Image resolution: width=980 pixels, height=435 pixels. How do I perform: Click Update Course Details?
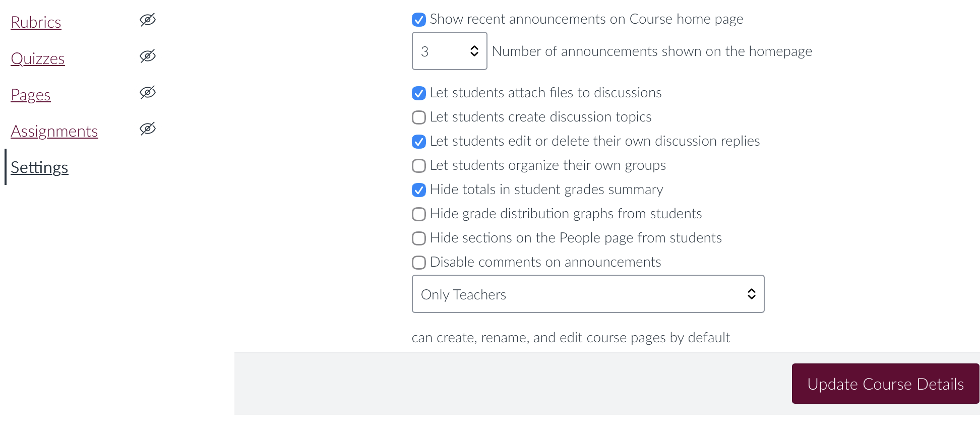(x=885, y=384)
